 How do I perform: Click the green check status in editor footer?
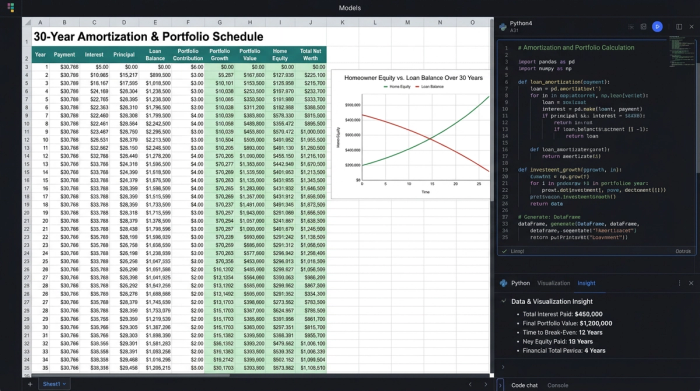point(504,251)
